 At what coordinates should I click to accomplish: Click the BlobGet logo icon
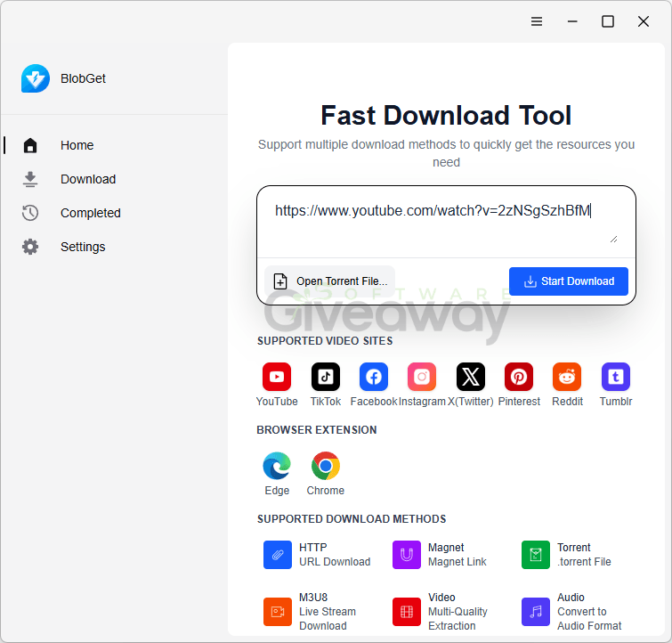coord(36,78)
